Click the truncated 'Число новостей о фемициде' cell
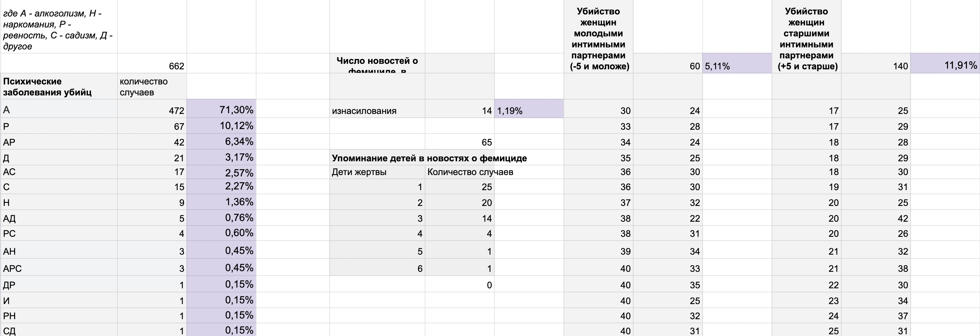Screen dimensions: 980x336 coord(377,63)
